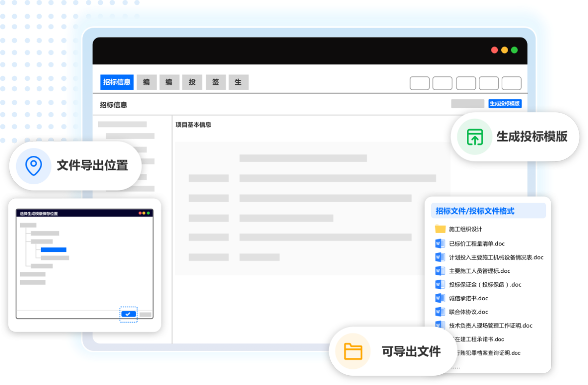This screenshot has width=588, height=385.
Task: Click the Word icon beside 已标价工程量清单.doc
Action: coord(438,243)
